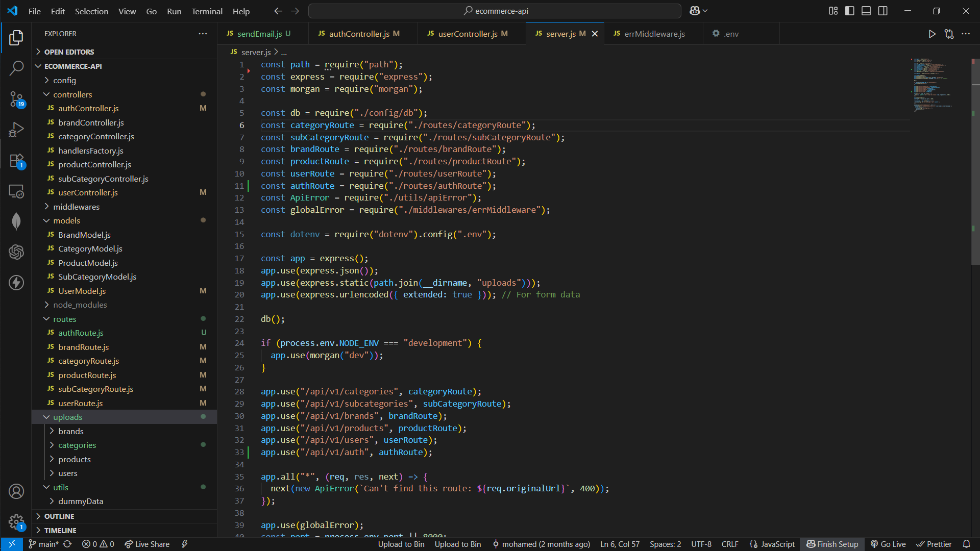Image resolution: width=980 pixels, height=551 pixels.
Task: Toggle the Primary Side Bar visibility
Action: (849, 11)
